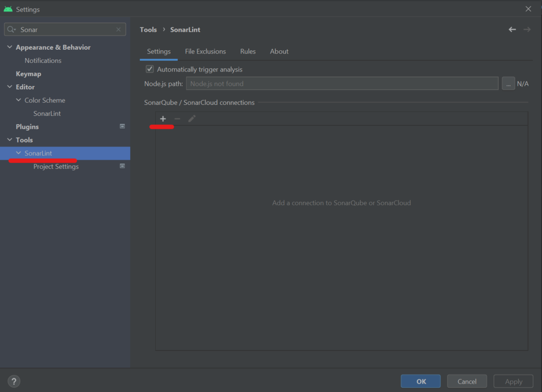542x392 pixels.
Task: Open help with the question mark button
Action: pos(14,381)
